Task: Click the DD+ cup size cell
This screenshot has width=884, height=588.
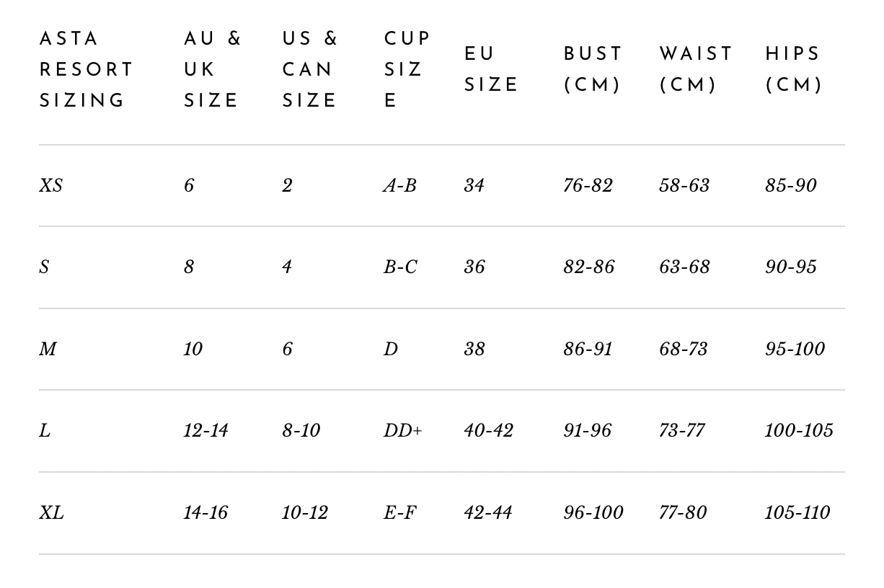Action: [402, 431]
